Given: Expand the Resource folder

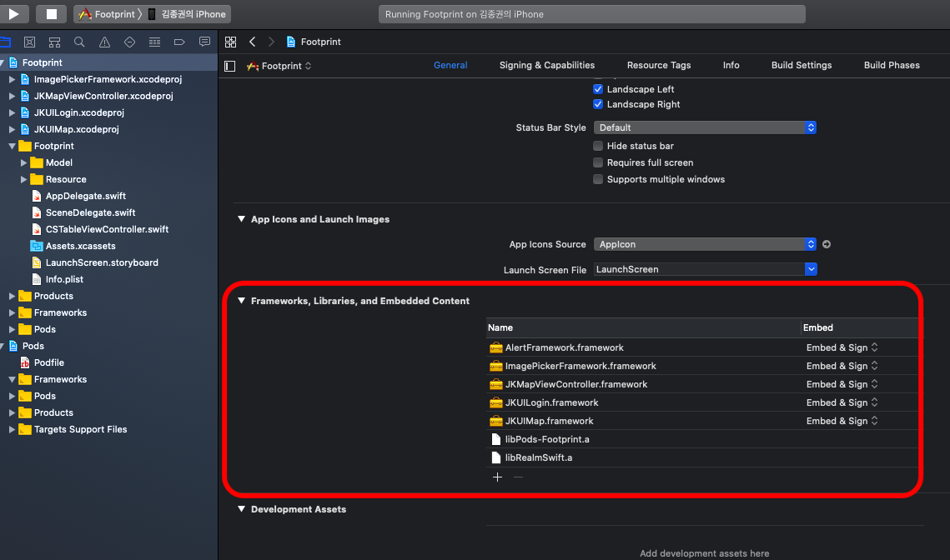Looking at the screenshot, I should [x=23, y=179].
